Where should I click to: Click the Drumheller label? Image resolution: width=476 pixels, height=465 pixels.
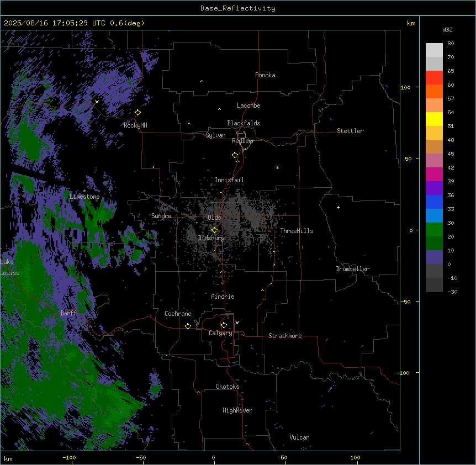click(x=352, y=269)
